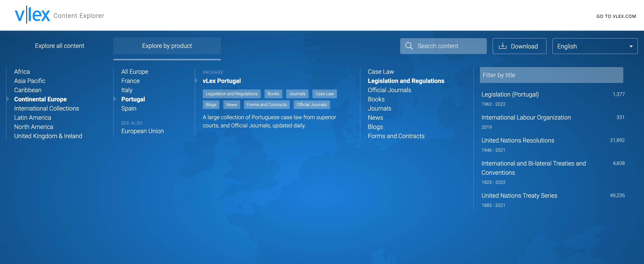Screen dimensions: 644x264
Task: Open International Labour Organization source
Action: point(526,117)
